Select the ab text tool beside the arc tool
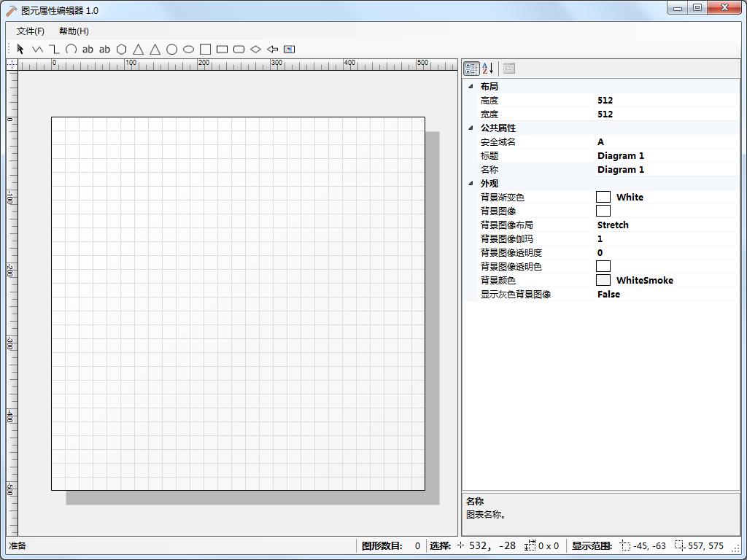 coord(88,49)
